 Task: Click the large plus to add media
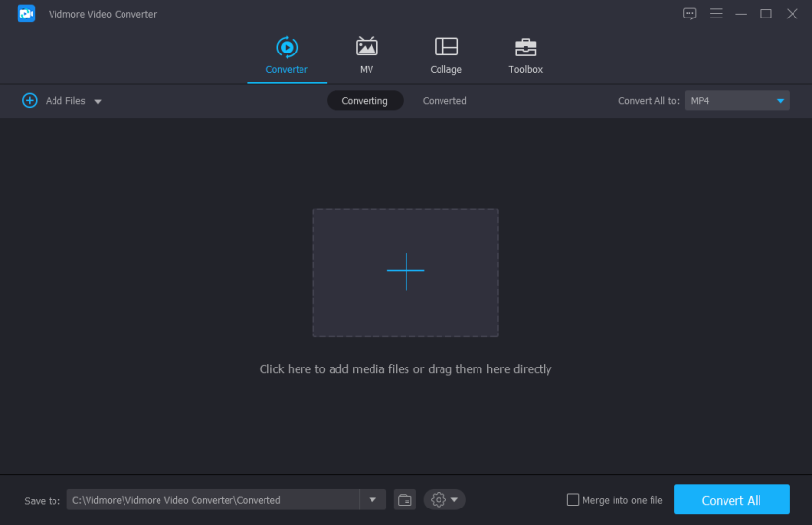[x=406, y=272]
